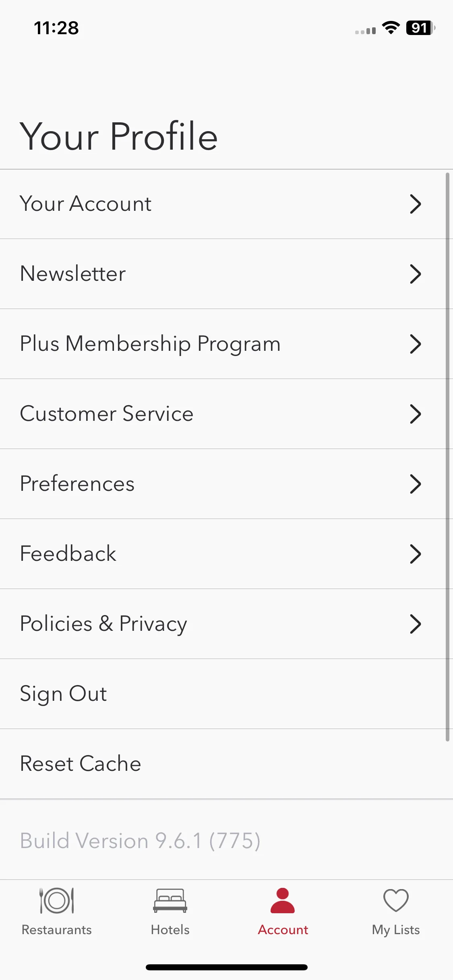Tap the battery level indicator
Screen dimensions: 453x980
tap(420, 28)
